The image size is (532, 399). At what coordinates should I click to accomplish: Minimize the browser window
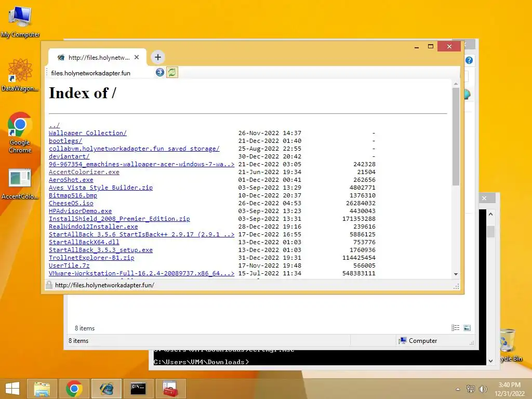click(x=417, y=47)
